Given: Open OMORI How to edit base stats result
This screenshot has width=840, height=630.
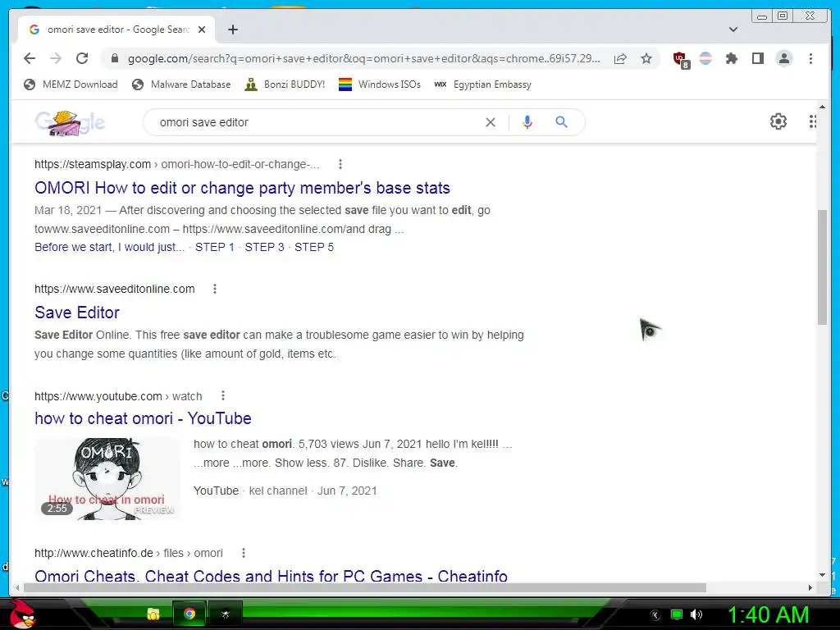Looking at the screenshot, I should click(x=242, y=188).
